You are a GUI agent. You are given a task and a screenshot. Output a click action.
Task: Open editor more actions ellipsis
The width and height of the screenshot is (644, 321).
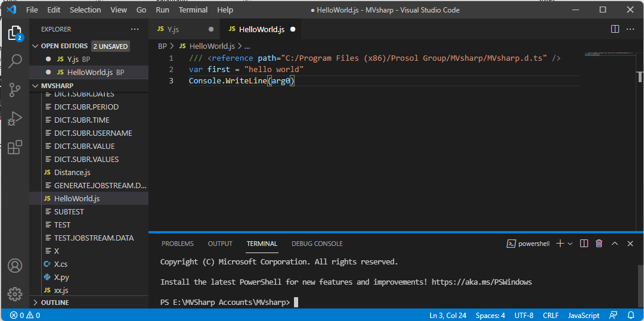click(x=630, y=29)
